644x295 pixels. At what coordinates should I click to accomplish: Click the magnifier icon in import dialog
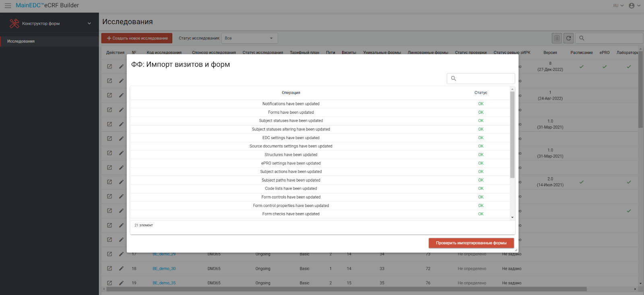(x=454, y=78)
